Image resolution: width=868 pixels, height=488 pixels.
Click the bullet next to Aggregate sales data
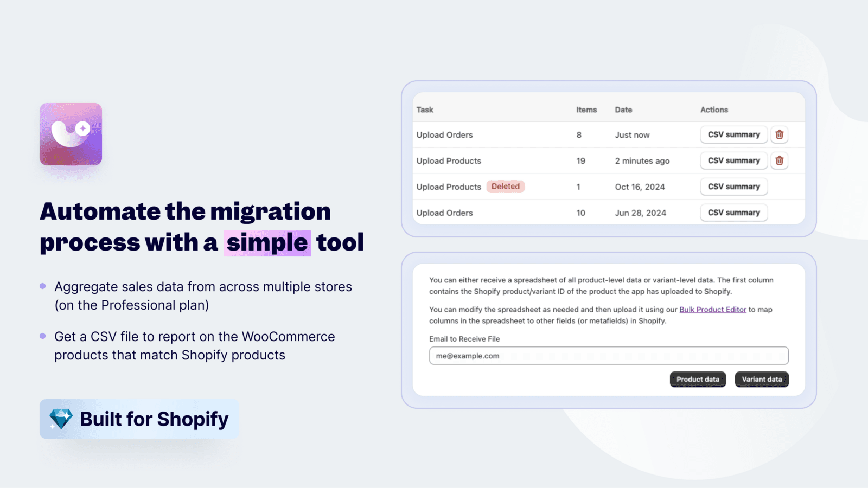coord(42,286)
